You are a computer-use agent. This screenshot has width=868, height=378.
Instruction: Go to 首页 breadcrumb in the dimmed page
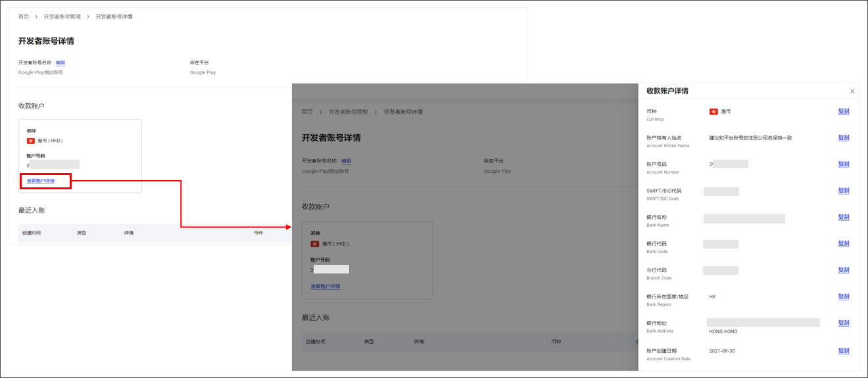(x=308, y=112)
